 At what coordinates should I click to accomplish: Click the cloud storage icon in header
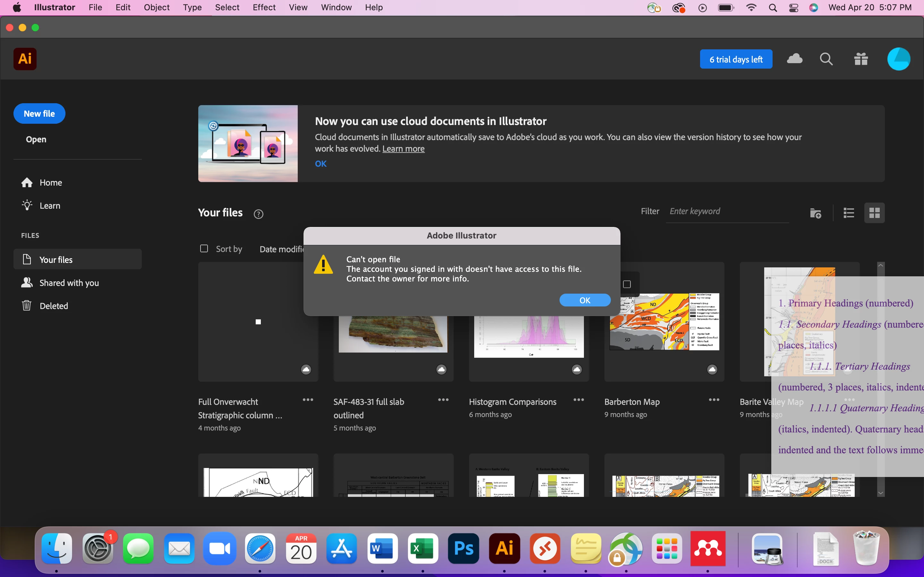tap(795, 59)
